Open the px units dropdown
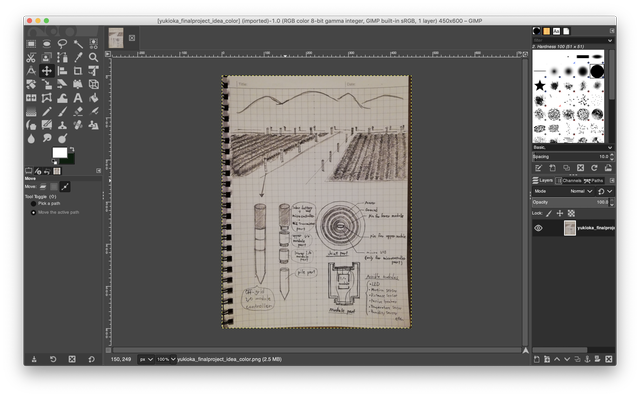Image resolution: width=640 pixels, height=397 pixels. 146,359
